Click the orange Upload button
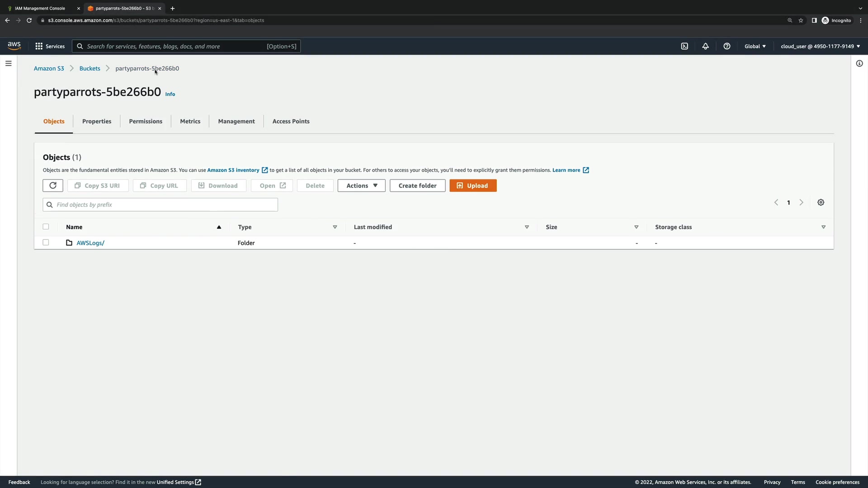This screenshot has width=868, height=488. 473,186
